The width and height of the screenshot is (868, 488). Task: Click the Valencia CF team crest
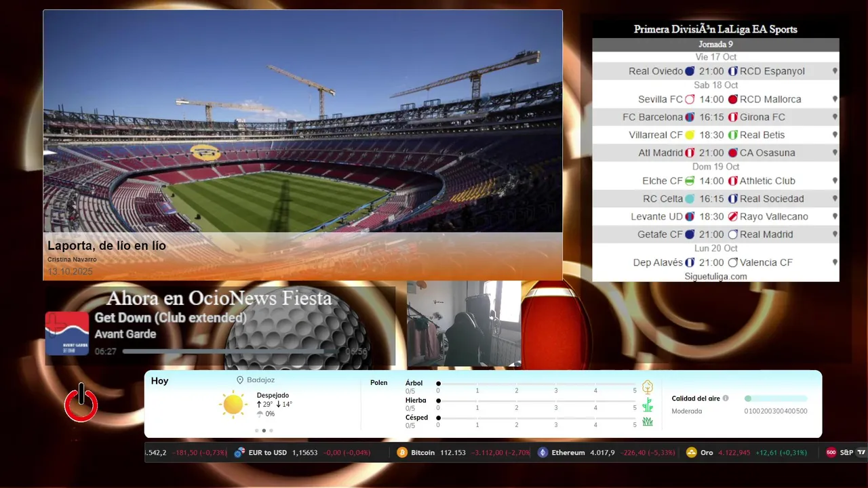(x=733, y=262)
